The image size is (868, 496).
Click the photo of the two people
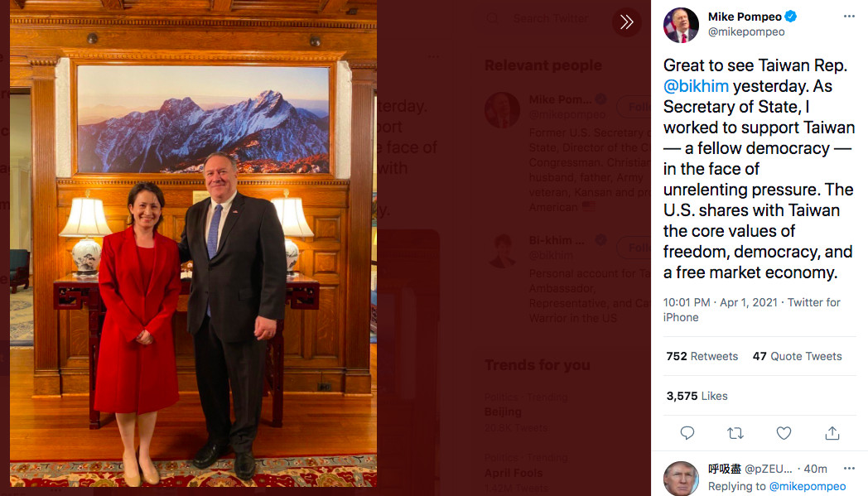pos(193,248)
